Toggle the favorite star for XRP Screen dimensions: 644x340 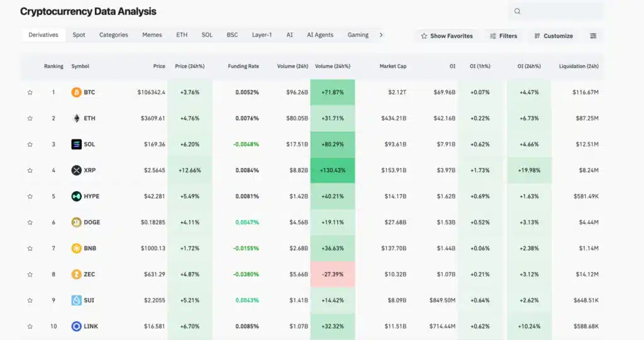click(30, 170)
